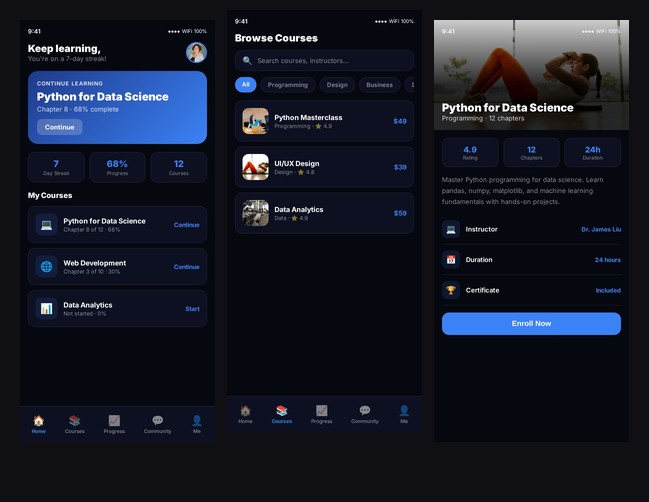Screen dimensions: 649x502
Task: Click the laptop icon for Python for Data Science course
Action: tap(46, 225)
